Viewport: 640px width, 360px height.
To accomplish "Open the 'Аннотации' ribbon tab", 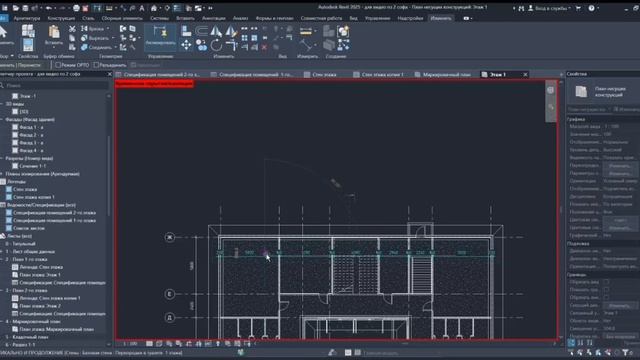I will click(213, 18).
